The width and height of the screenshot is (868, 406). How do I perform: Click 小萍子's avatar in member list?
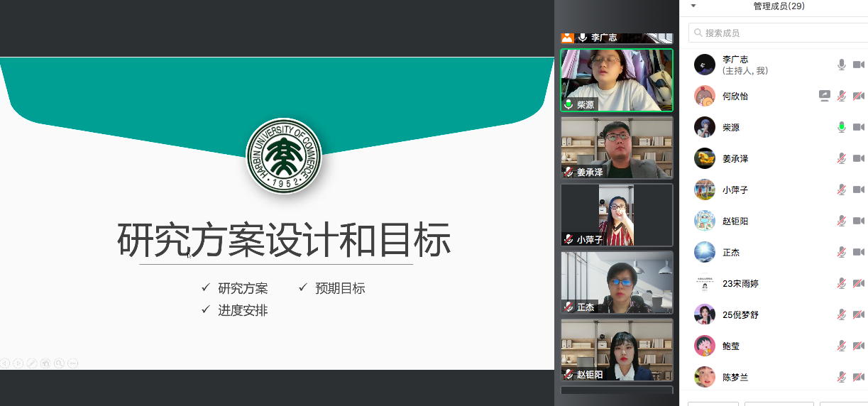tap(704, 190)
